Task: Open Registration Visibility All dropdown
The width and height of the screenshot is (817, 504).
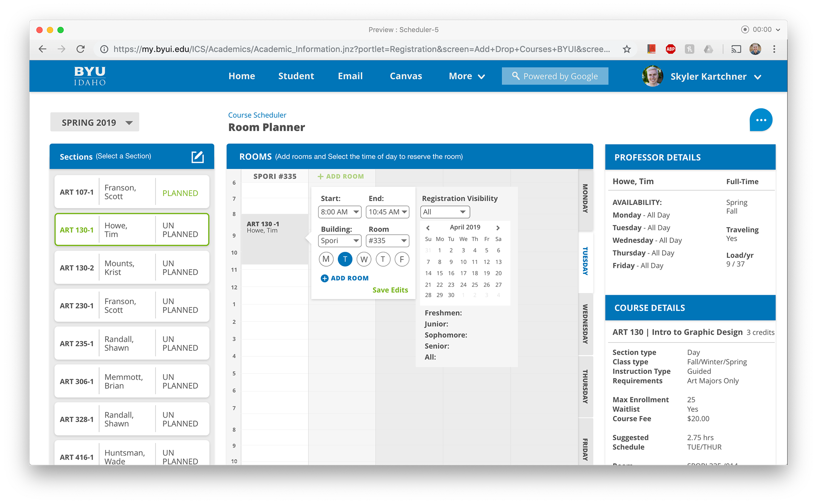Action: pyautogui.click(x=445, y=212)
